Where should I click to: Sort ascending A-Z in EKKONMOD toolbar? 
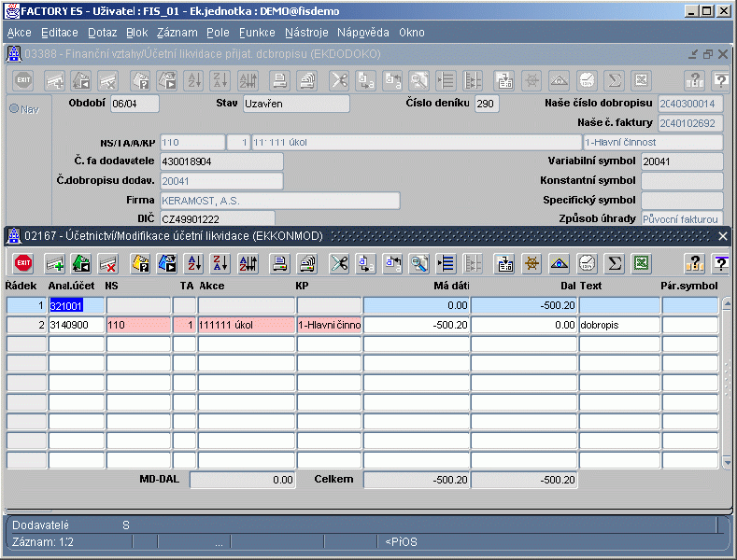point(194,263)
